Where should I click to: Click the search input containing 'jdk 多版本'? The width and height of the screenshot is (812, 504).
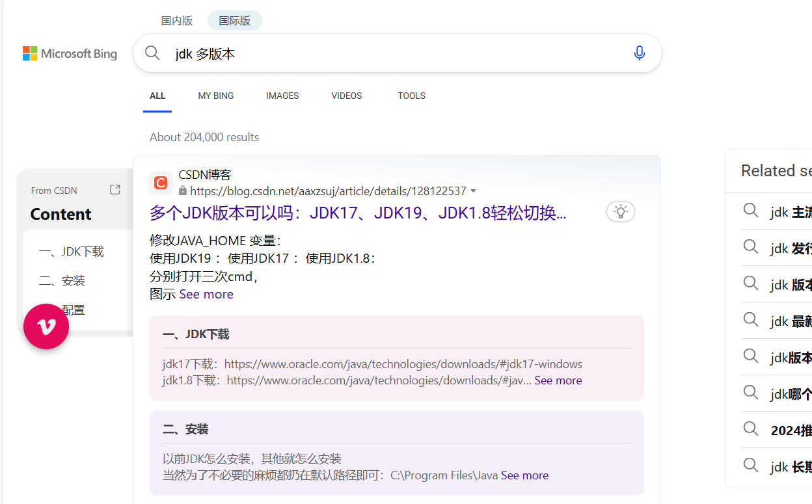point(397,53)
